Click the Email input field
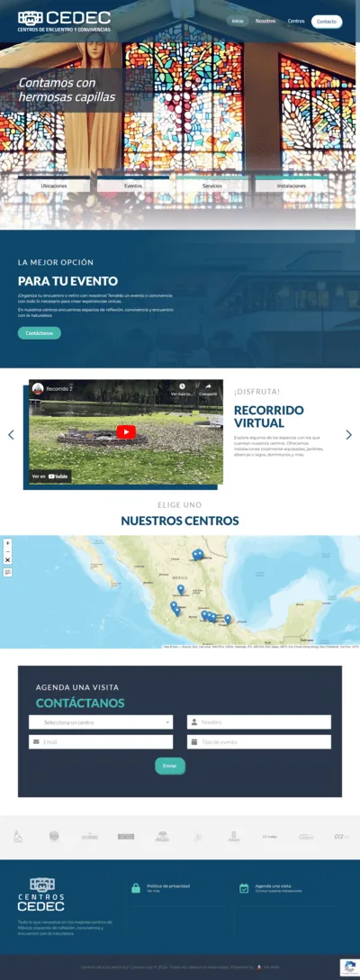Viewport: 360px width, 980px height. pyautogui.click(x=101, y=742)
